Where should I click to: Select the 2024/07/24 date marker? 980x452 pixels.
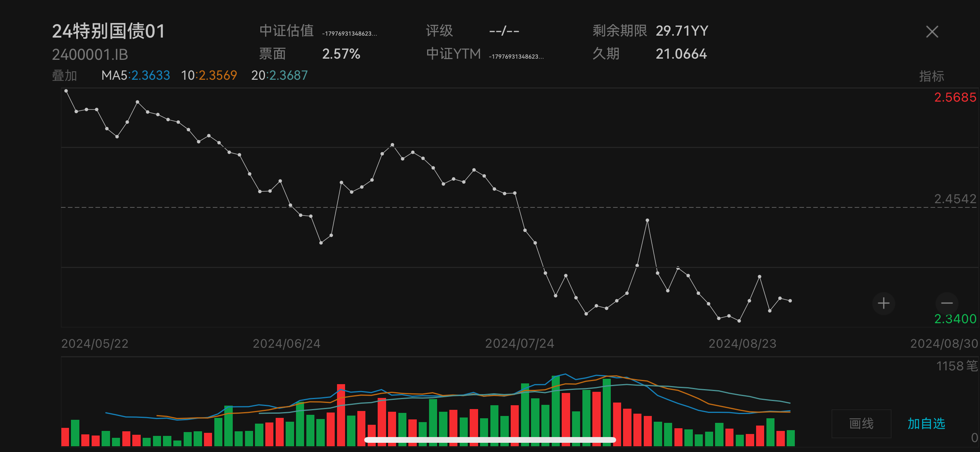click(x=520, y=344)
